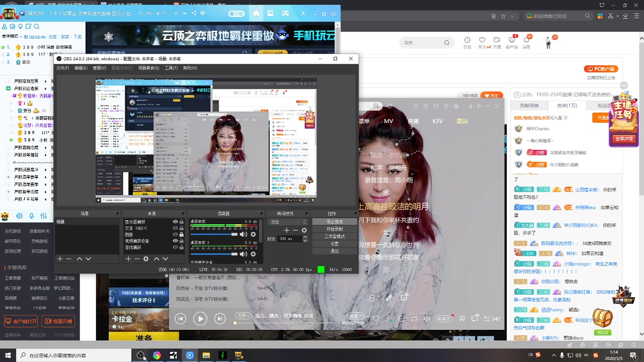The width and height of the screenshot is (644, 362).
Task: Remove selected scene with minus icon
Action: click(69, 259)
